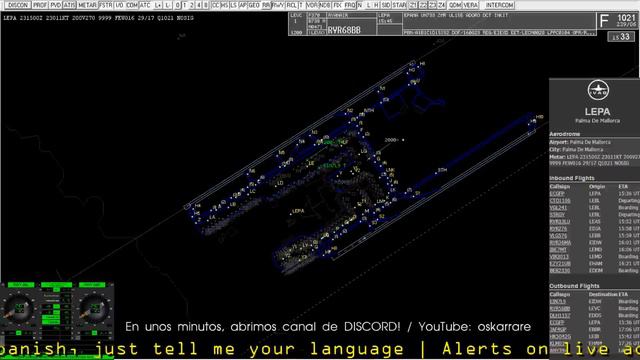Image resolution: width=640 pixels, height=360 pixels.
Task: Open the ATC toolbar button
Action: [145, 5]
